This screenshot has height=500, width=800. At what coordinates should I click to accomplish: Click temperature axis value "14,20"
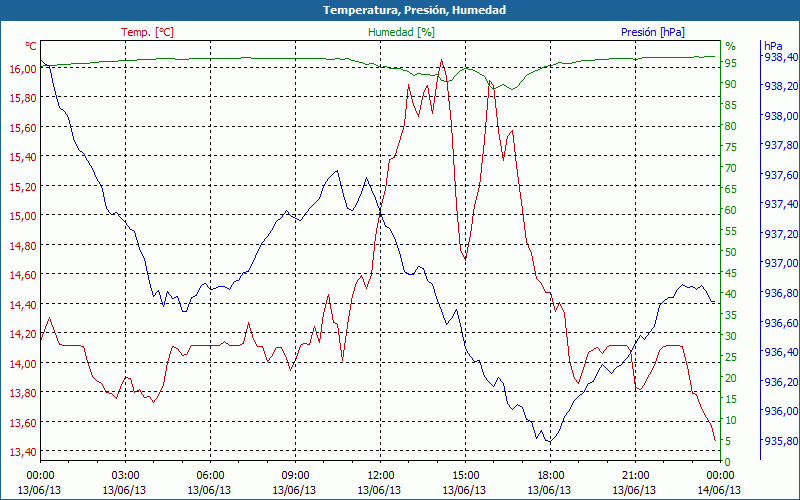point(23,334)
